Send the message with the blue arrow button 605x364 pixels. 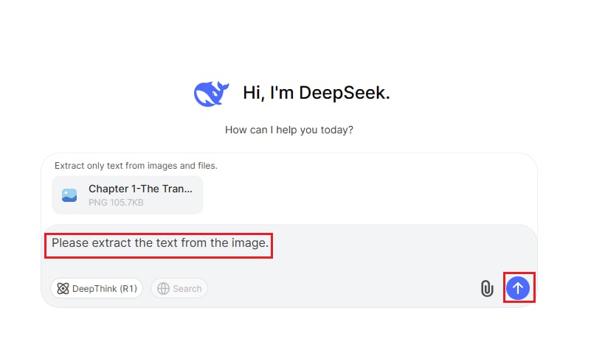click(518, 287)
